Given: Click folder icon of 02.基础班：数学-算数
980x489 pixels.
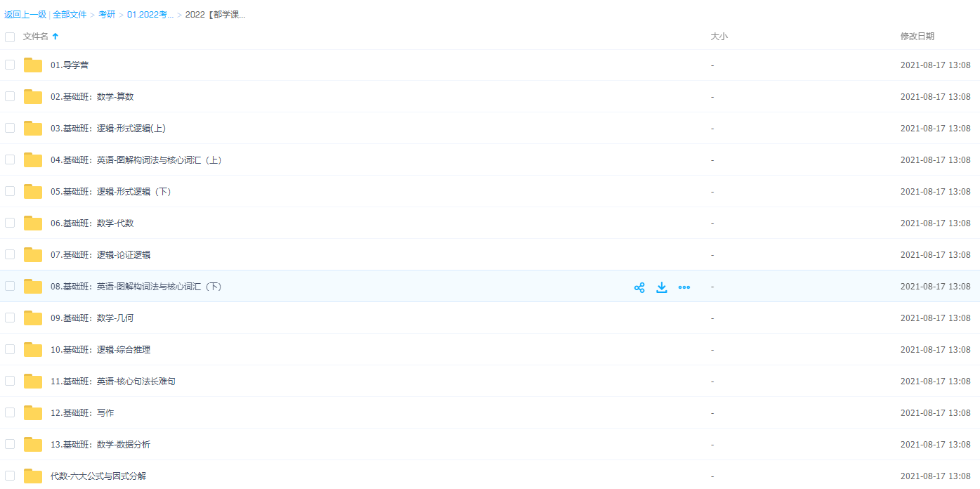Looking at the screenshot, I should point(33,97).
